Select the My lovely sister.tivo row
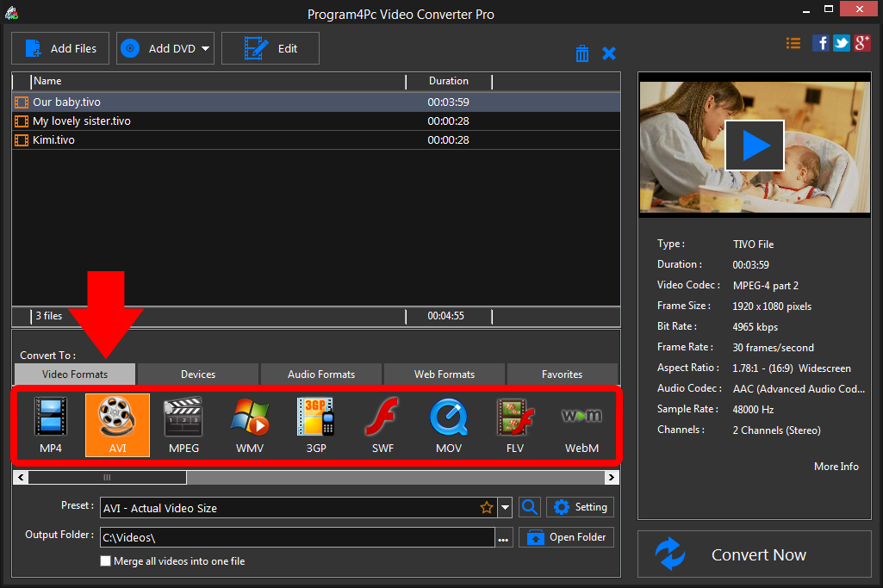The image size is (883, 588). coord(316,121)
